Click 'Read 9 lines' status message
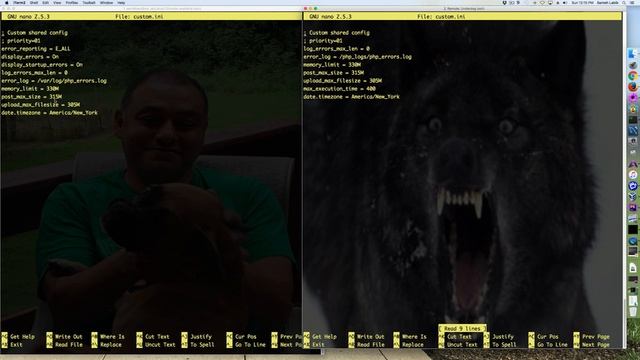This screenshot has width=640, height=360. coord(462,329)
